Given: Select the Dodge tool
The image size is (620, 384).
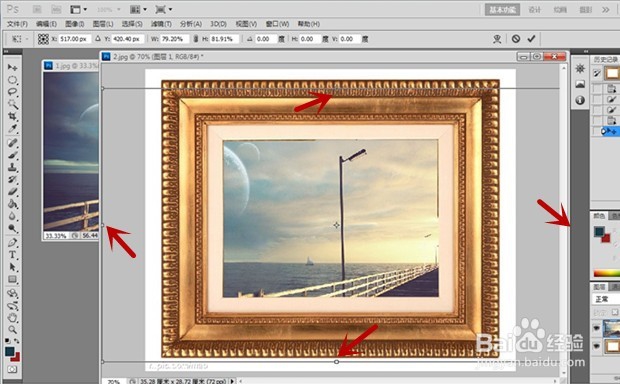Looking at the screenshot, I should pos(12,229).
